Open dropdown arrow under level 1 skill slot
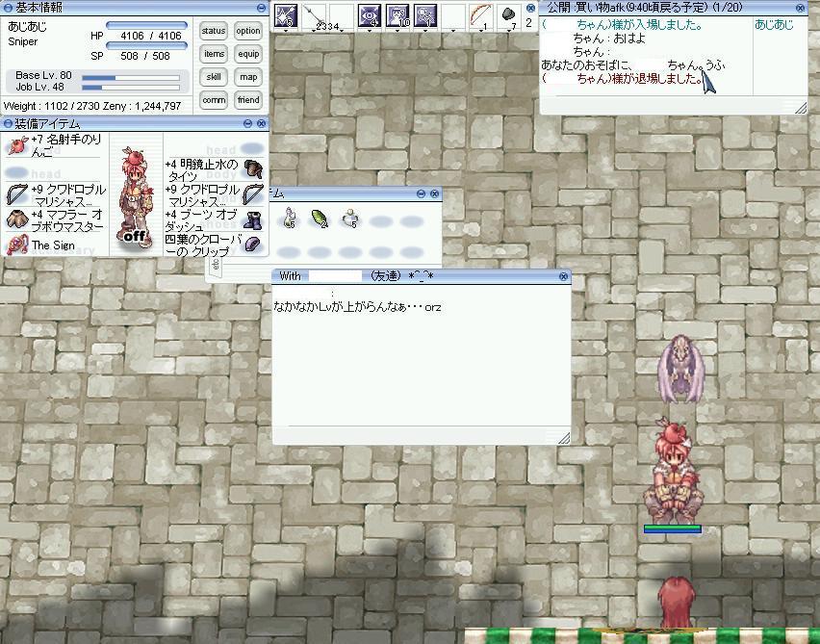 tap(425, 31)
